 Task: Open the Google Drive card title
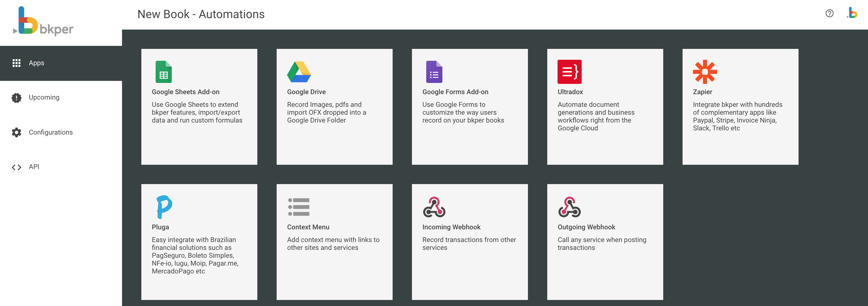click(x=306, y=92)
